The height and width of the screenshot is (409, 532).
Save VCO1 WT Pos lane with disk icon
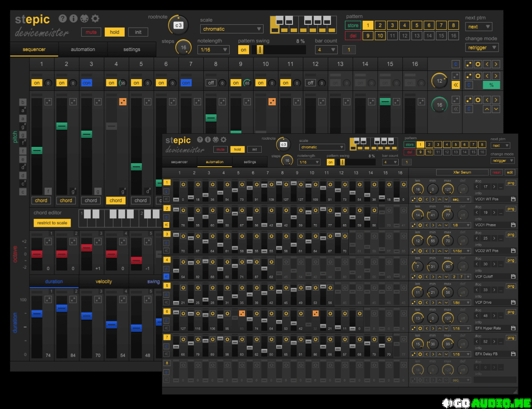point(513,199)
